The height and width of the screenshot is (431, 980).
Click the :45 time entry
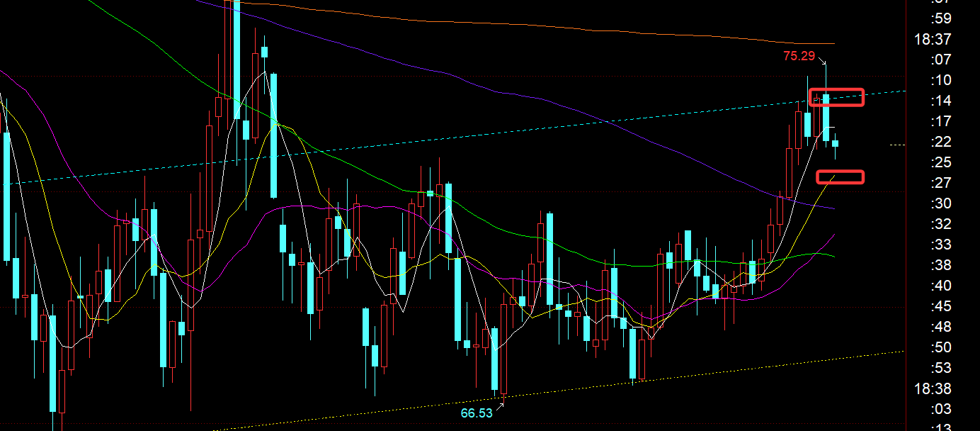942,306
